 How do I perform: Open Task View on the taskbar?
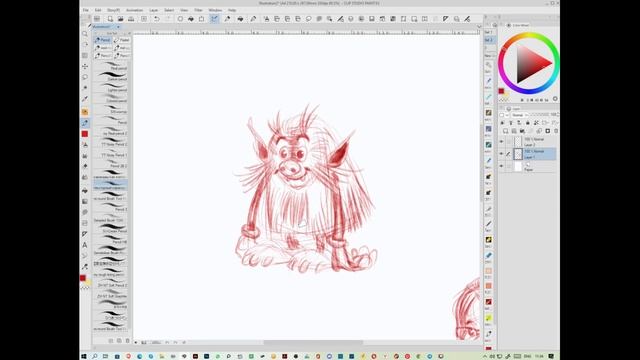click(105, 356)
